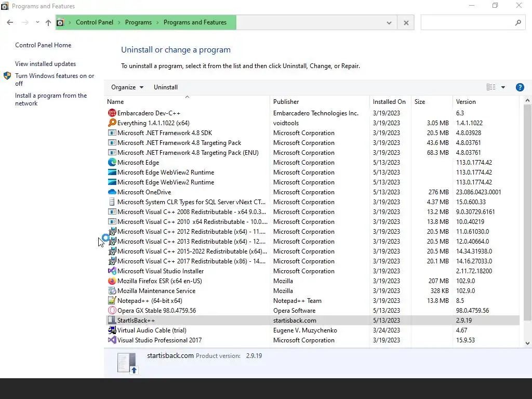Click the Visual Studio Installer icon
Viewport: 532px width, 399px height.
(x=112, y=271)
